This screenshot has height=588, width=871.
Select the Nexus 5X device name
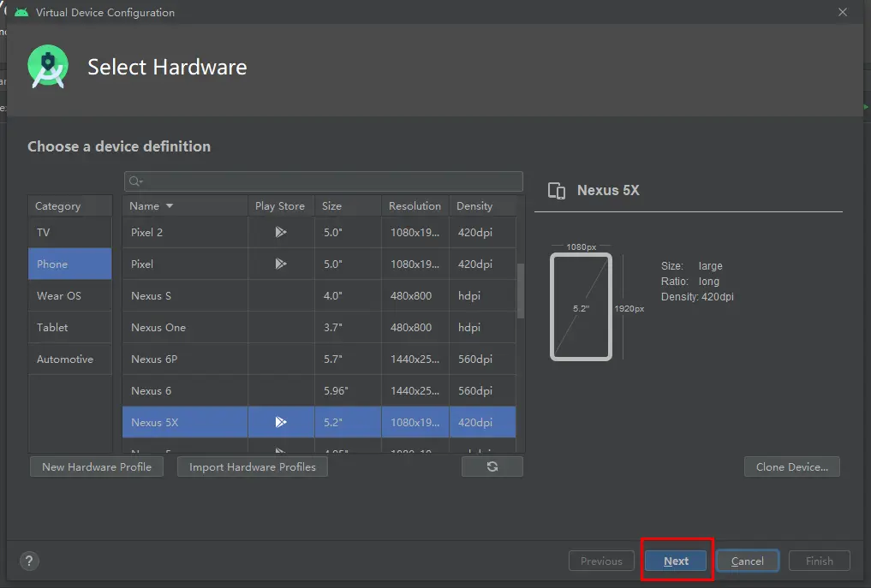pyautogui.click(x=154, y=423)
